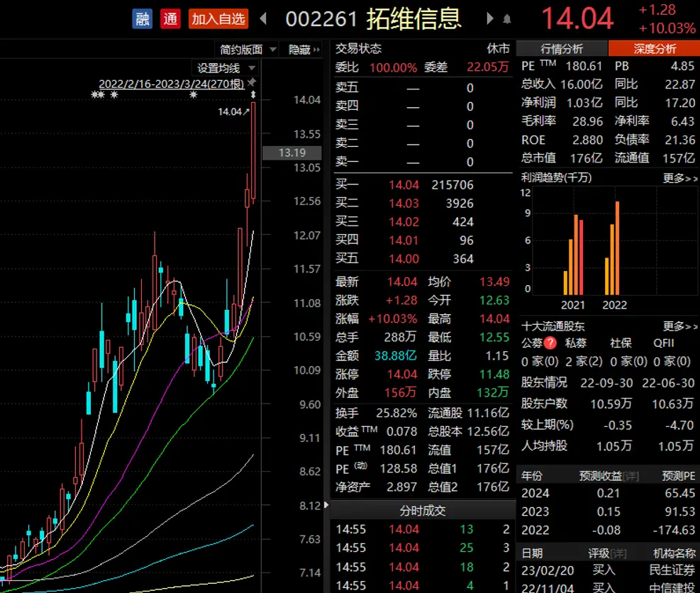The image size is (700, 593).
Task: Click the 买一 bid row with 215706 volume
Action: [422, 185]
